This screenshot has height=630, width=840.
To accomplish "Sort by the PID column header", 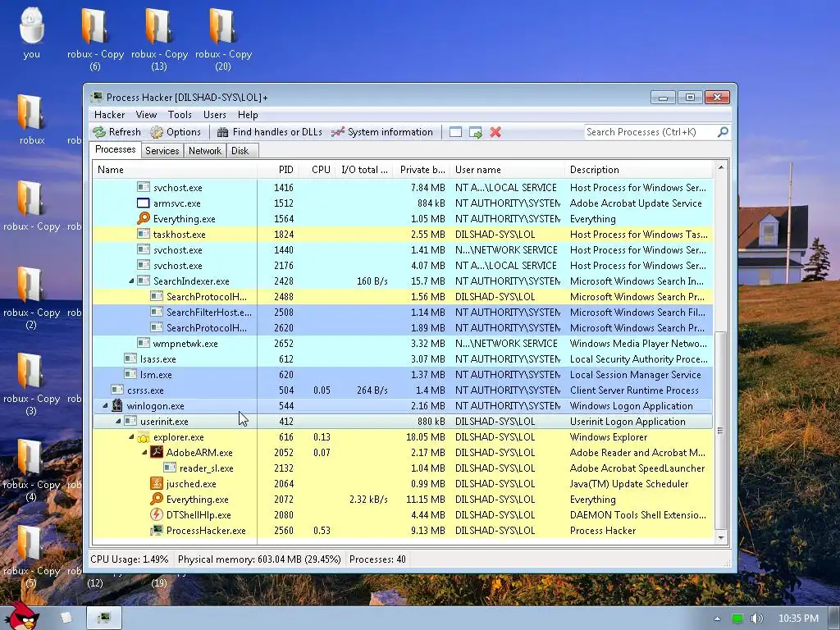I will click(x=278, y=170).
